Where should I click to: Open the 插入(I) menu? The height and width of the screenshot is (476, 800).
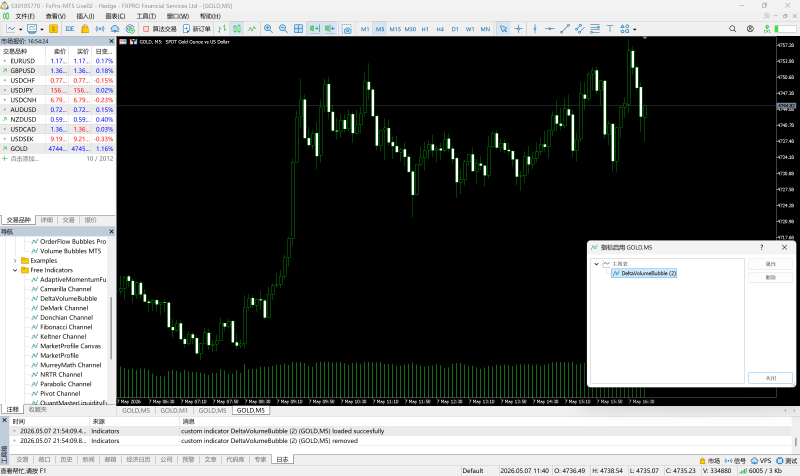(x=85, y=16)
